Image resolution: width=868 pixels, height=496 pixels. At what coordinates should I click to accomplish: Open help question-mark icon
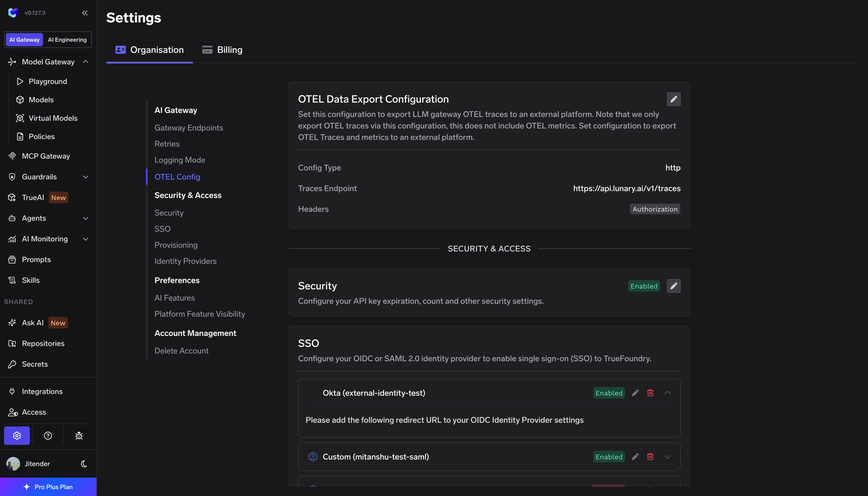pos(48,436)
